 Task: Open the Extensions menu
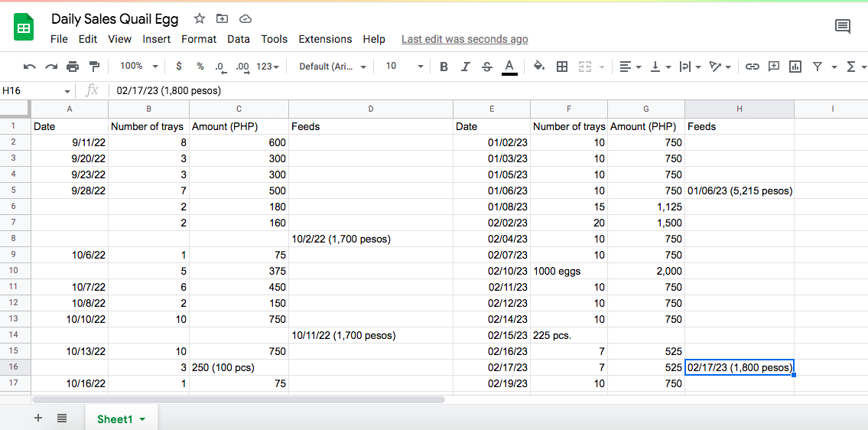(325, 39)
